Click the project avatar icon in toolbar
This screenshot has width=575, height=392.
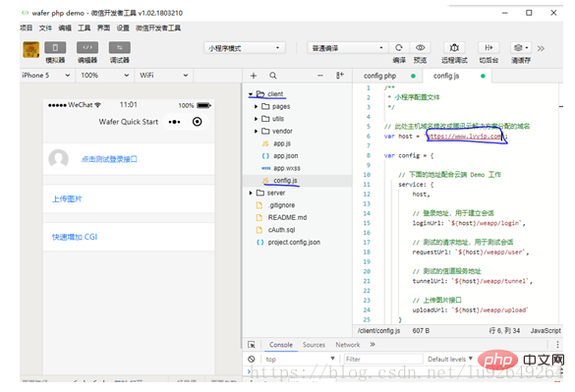coord(31,49)
